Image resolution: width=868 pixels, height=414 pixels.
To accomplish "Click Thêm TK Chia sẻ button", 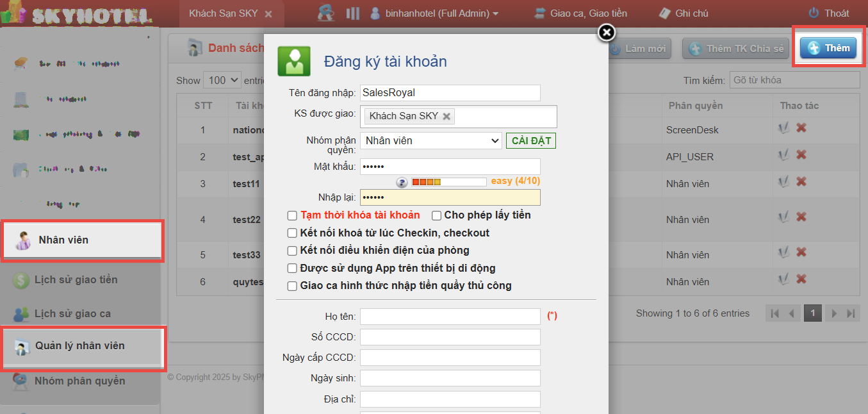I will click(735, 49).
